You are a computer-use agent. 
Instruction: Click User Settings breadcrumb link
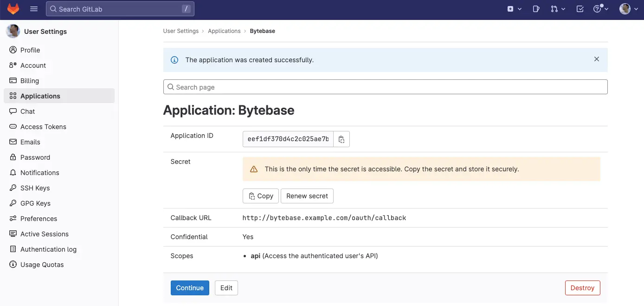(x=180, y=31)
